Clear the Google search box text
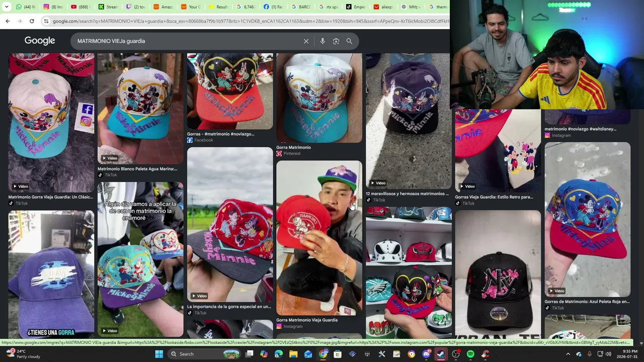Screen dimensions: 644x362 [306, 41]
